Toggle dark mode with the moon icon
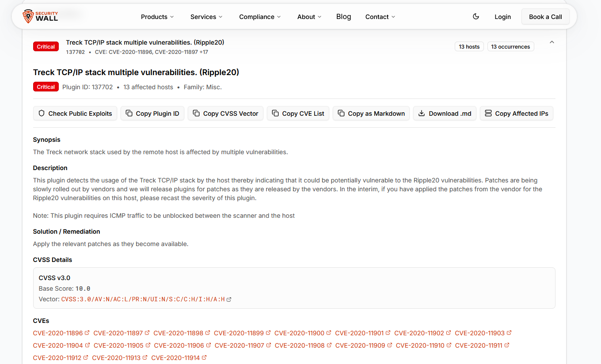Viewport: 601px width, 364px height. point(476,17)
